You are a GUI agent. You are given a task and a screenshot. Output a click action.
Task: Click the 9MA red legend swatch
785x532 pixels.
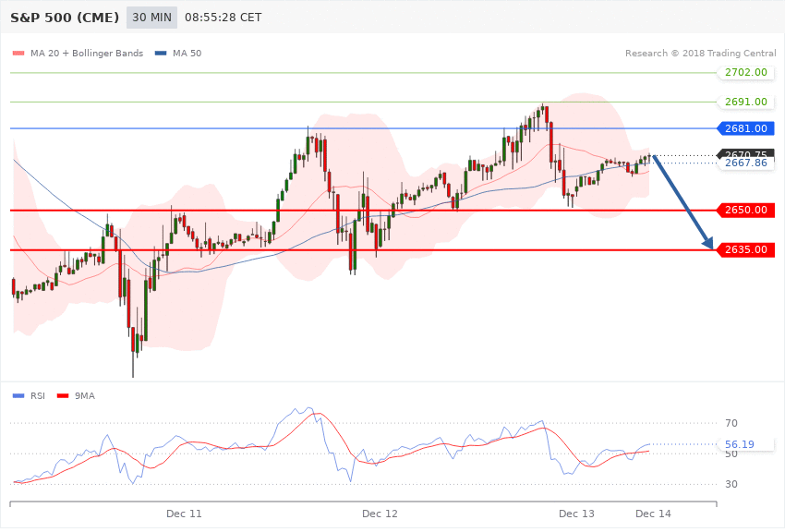(x=63, y=396)
